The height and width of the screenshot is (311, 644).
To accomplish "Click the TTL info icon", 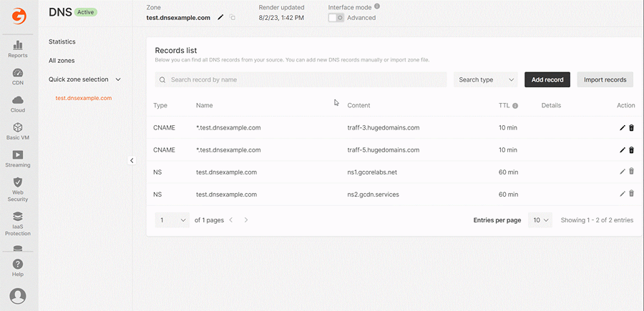I will [x=515, y=106].
